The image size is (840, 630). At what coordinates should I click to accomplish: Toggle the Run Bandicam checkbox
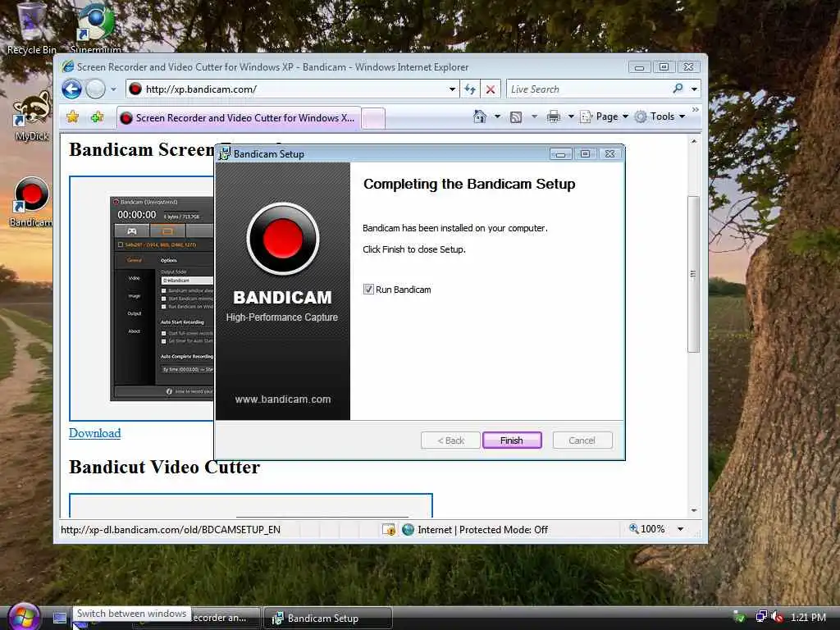pyautogui.click(x=368, y=290)
